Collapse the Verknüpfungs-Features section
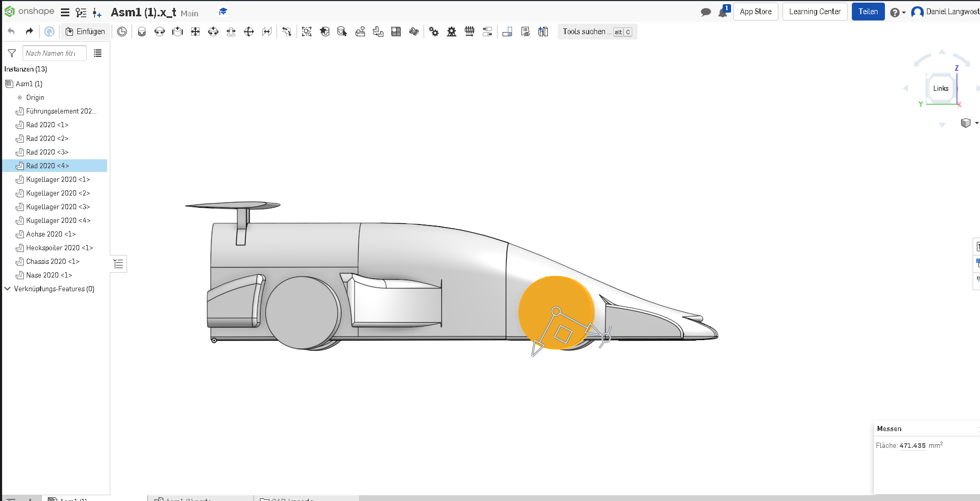The image size is (980, 501). 7,289
